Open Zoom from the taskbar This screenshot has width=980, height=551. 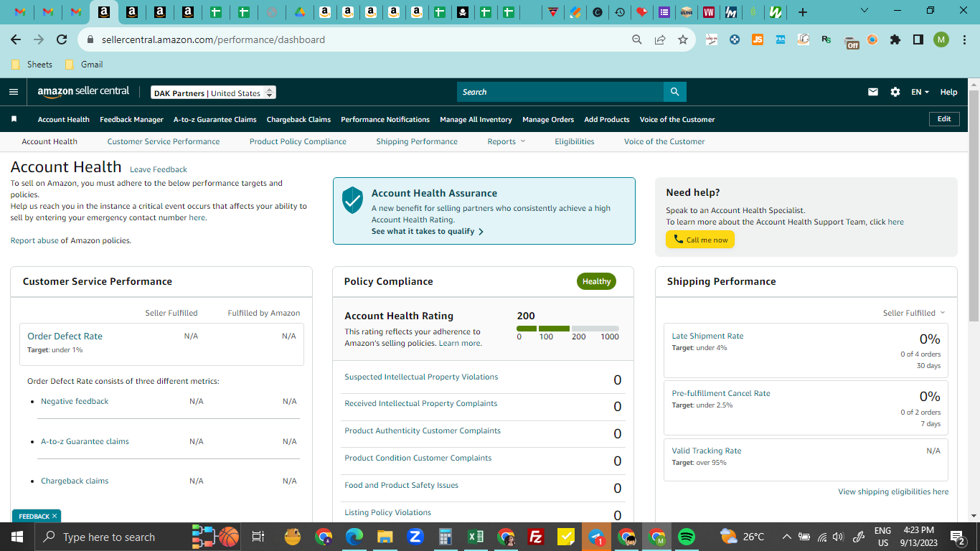(415, 537)
